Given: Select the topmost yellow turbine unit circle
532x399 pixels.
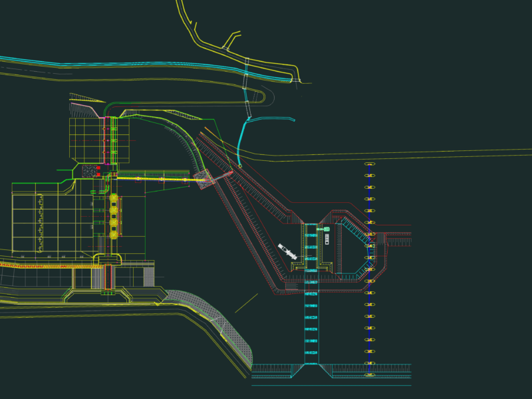Looking at the screenshot, I should click(x=114, y=198).
